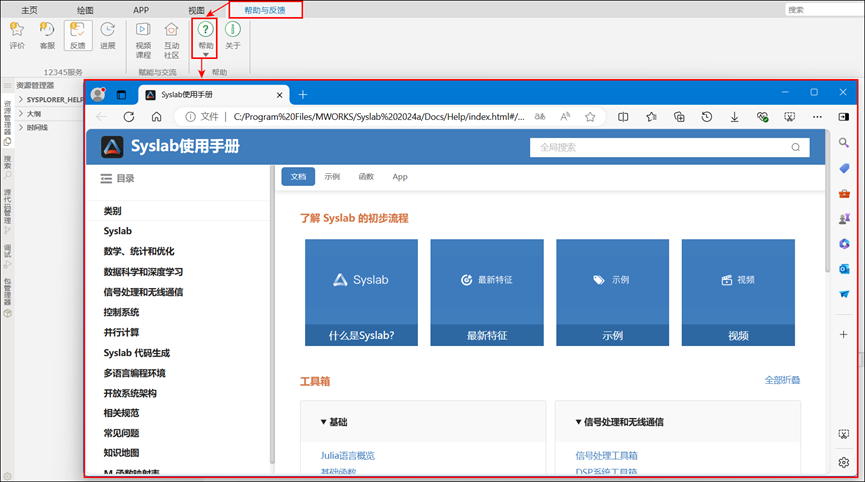The width and height of the screenshot is (865, 482).
Task: Go to the browser home page
Action: pyautogui.click(x=157, y=117)
